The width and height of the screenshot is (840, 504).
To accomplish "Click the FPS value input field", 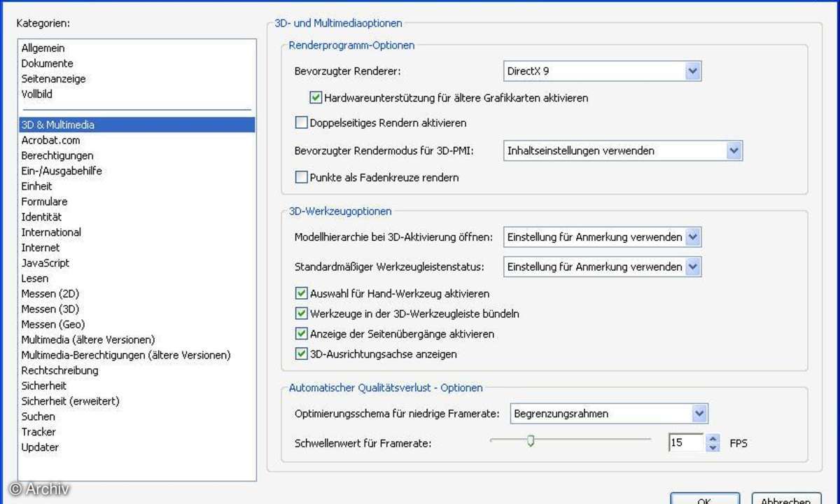I will 686,442.
